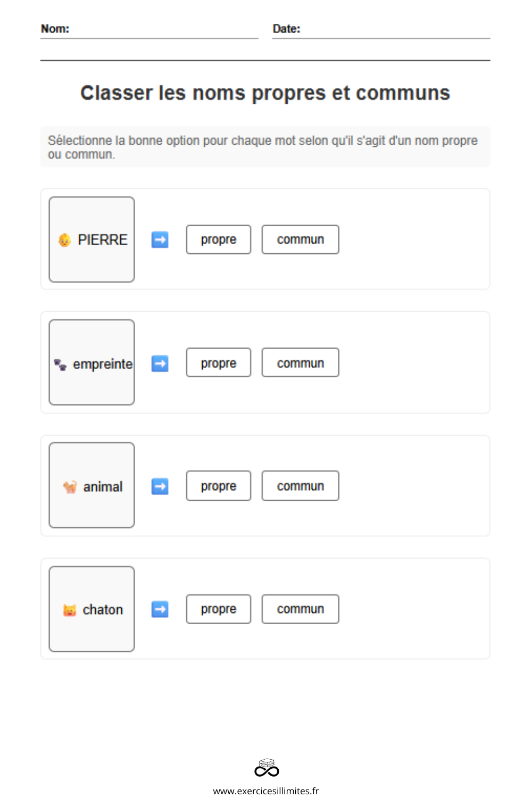Open the www.exercicesillimites.fr link

(x=266, y=791)
